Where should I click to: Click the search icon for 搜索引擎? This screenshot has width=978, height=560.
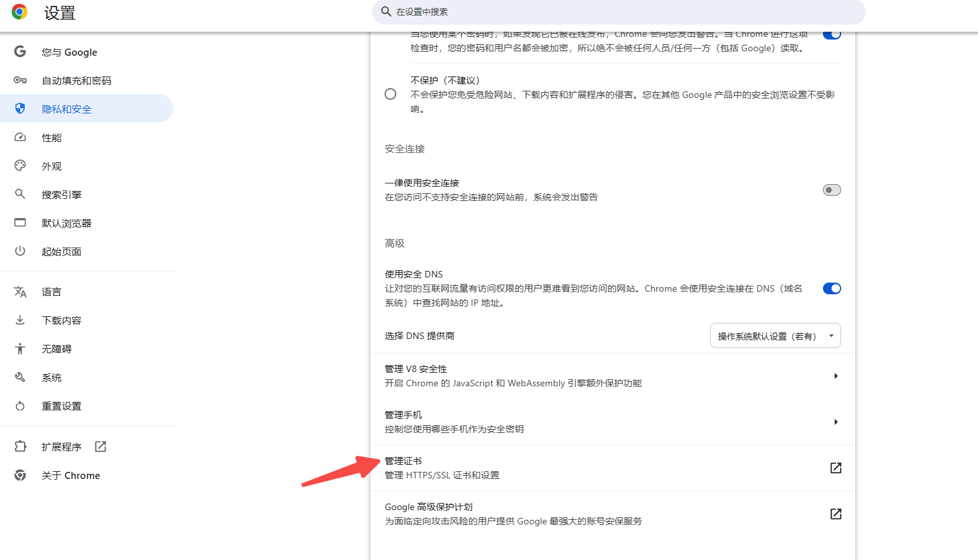(x=20, y=194)
